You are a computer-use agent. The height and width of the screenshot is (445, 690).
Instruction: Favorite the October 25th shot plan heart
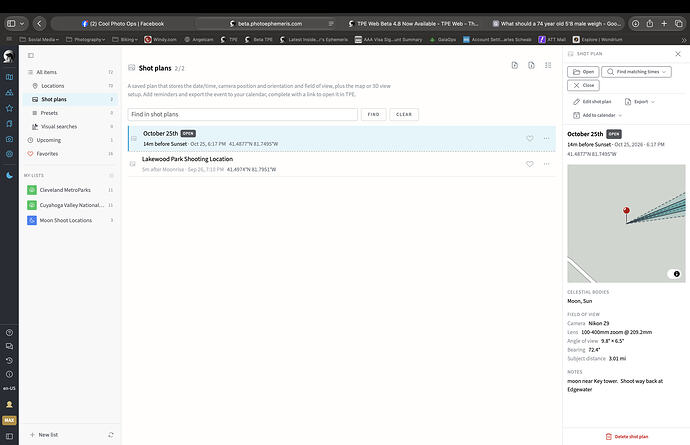tap(530, 138)
